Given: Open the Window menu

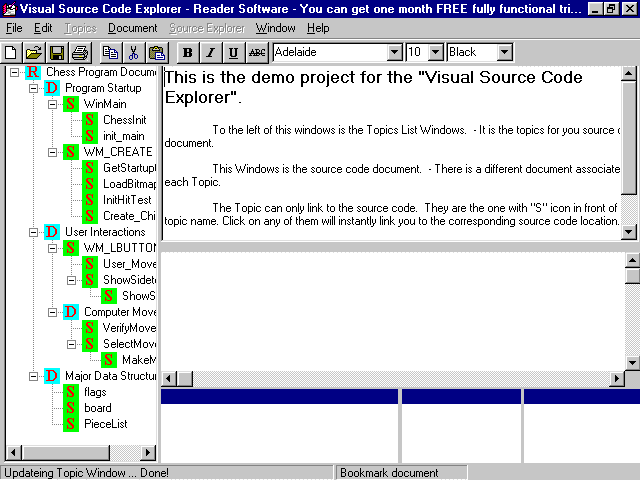Looking at the screenshot, I should 275,28.
